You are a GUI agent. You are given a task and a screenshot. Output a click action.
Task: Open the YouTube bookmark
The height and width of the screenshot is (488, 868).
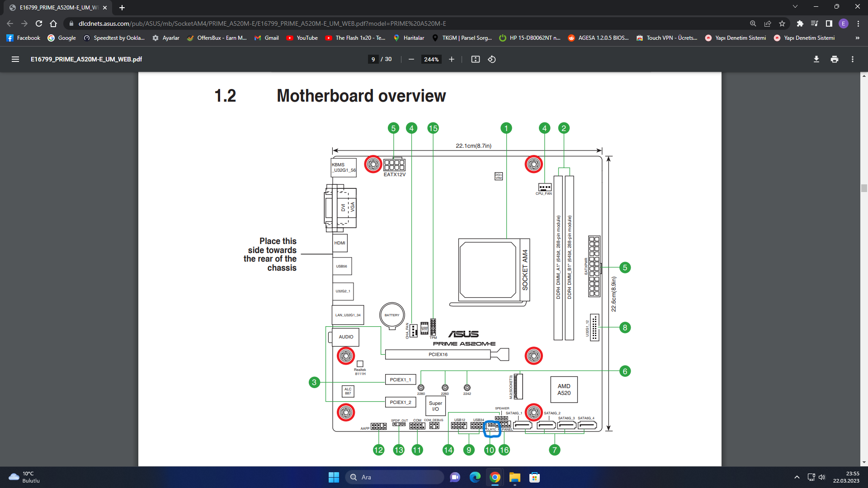(x=302, y=38)
